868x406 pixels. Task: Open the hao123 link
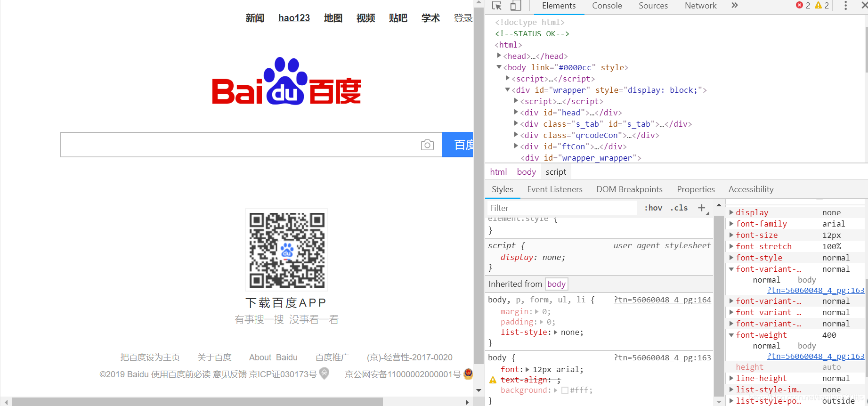[294, 18]
